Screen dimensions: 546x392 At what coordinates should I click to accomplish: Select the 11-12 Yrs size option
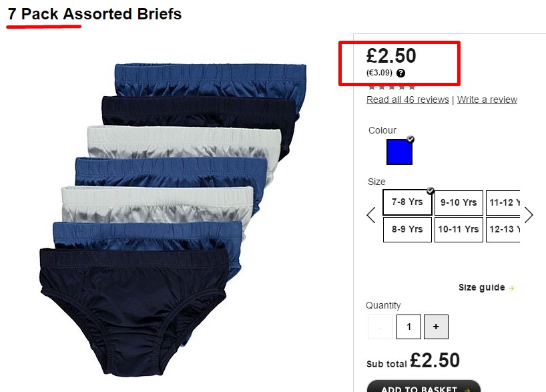503,203
